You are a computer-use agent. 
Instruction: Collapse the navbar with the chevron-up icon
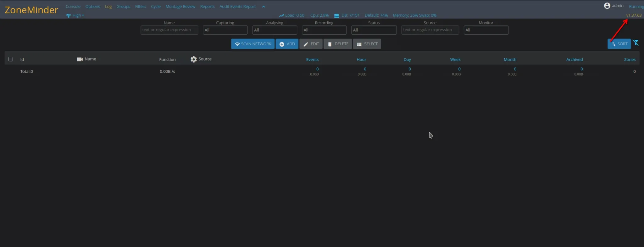pos(264,7)
